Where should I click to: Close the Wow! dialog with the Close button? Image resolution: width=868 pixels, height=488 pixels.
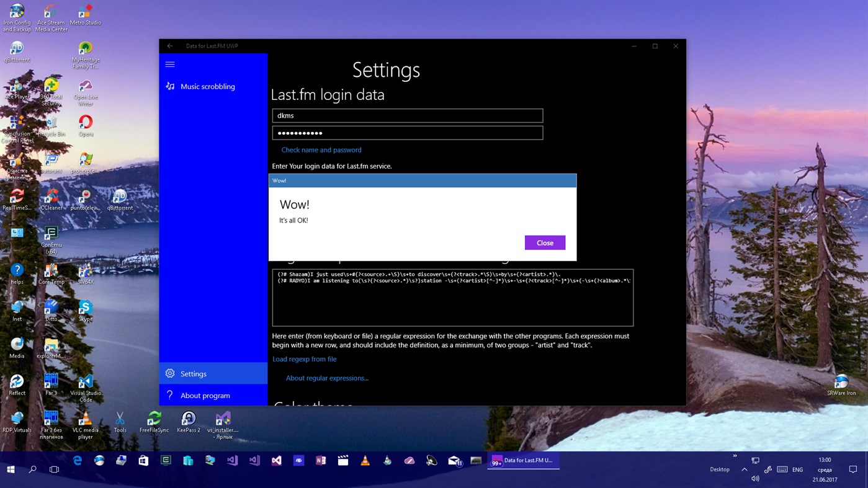[544, 242]
